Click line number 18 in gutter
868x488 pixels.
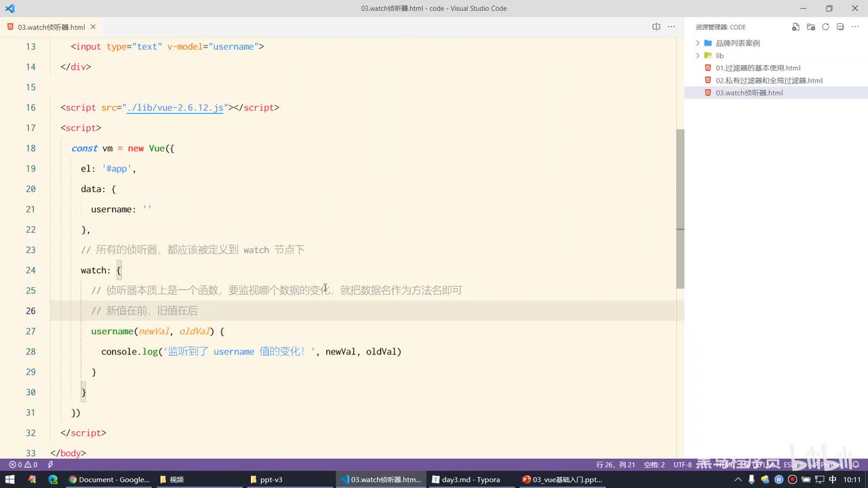pos(31,148)
